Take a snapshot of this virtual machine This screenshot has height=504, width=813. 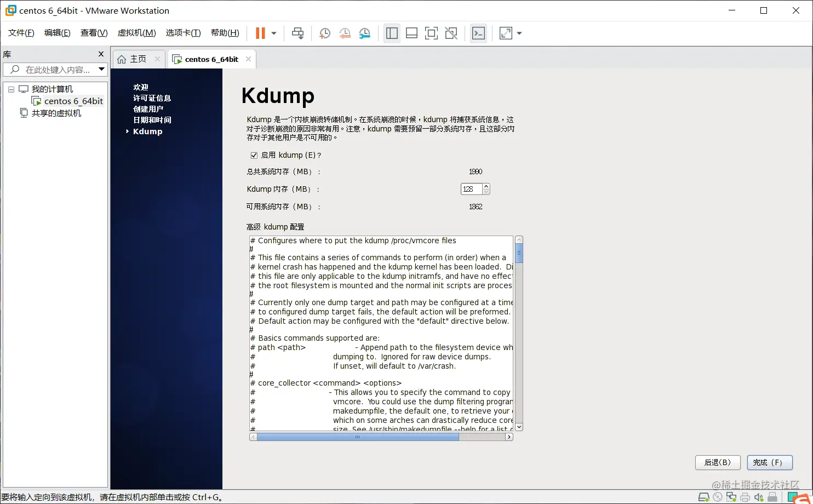point(324,33)
